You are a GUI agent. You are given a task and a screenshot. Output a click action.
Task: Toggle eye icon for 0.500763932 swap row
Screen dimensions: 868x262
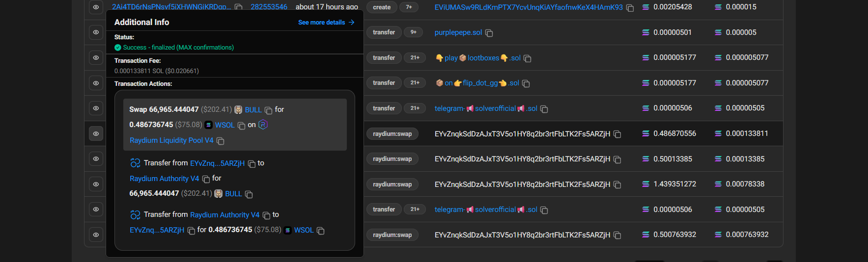click(x=96, y=235)
